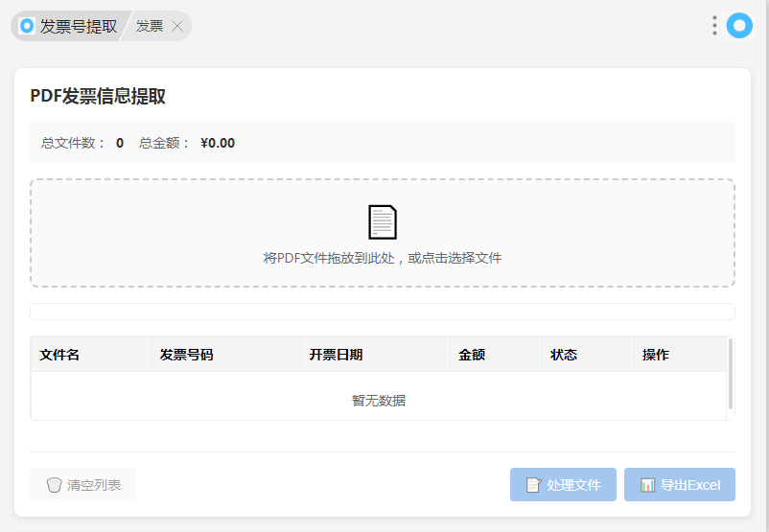
Task: Click 将PDF文件拖放到此处 upload prompt text
Action: pos(383,258)
